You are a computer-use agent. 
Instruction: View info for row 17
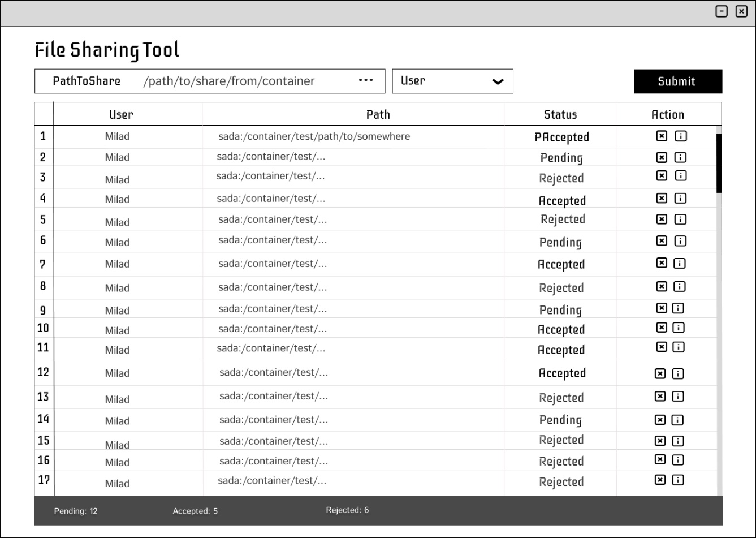click(678, 480)
